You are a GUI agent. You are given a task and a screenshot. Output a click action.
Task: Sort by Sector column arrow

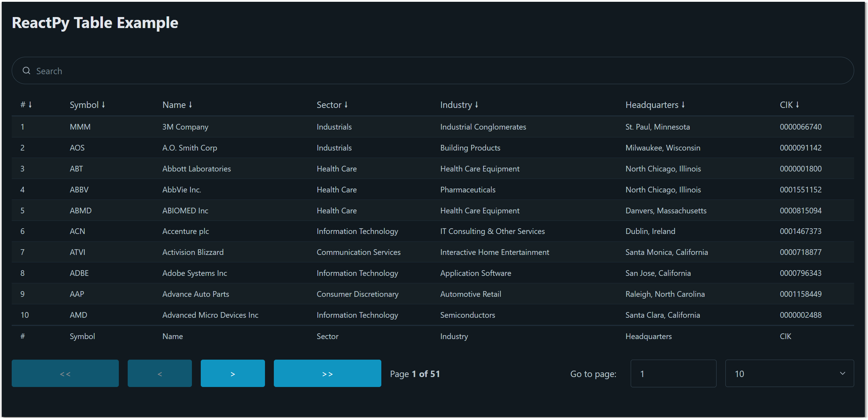pos(346,105)
